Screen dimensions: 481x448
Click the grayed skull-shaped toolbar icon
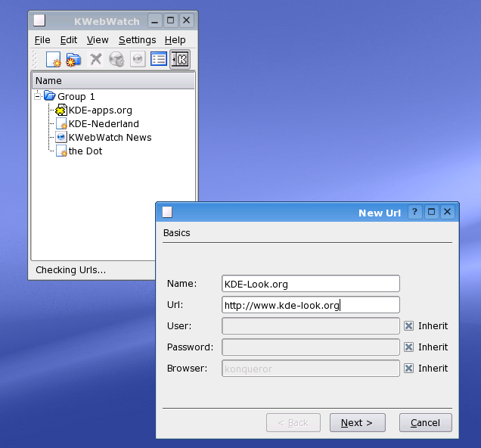tap(116, 59)
